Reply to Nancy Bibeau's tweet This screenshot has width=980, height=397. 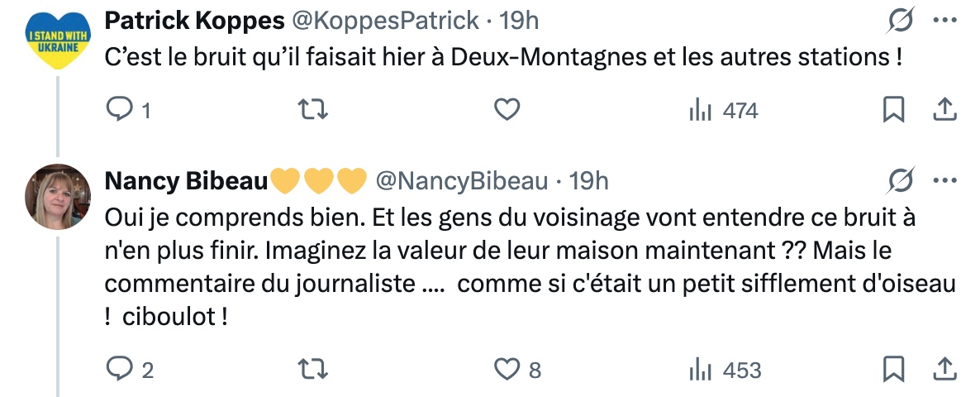(x=121, y=369)
